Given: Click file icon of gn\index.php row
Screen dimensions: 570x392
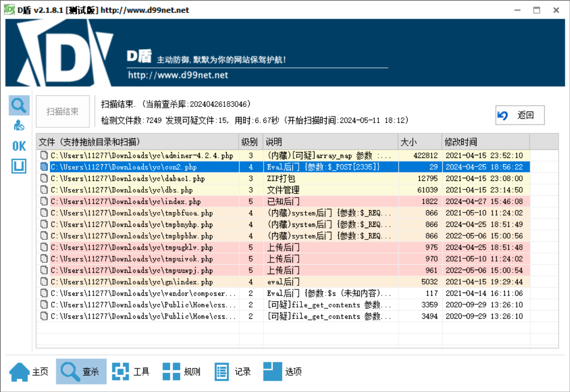Looking at the screenshot, I should [44, 282].
